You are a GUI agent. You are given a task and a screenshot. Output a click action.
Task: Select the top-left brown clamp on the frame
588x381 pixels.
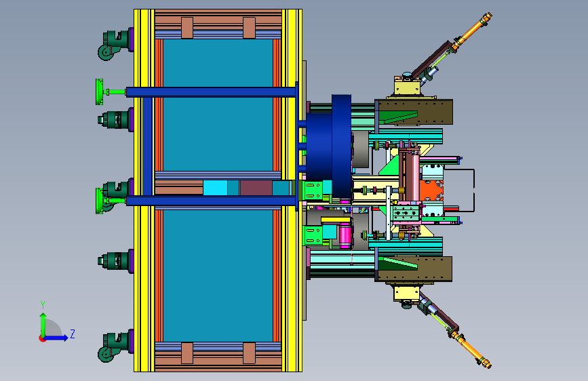click(x=187, y=28)
